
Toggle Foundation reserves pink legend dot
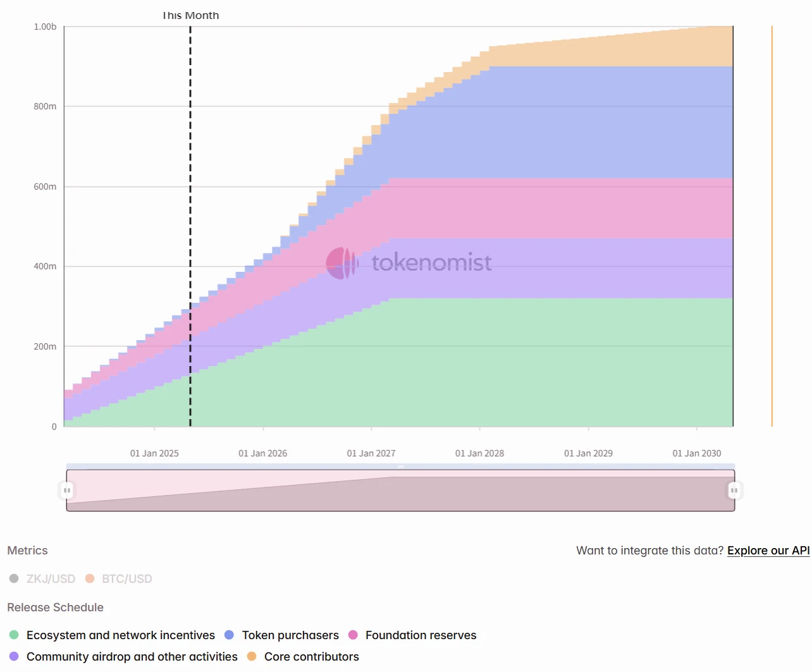(x=353, y=635)
